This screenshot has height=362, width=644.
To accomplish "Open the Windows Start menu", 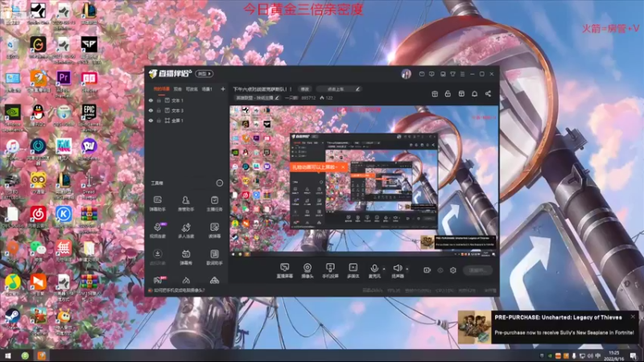I will pos(7,356).
